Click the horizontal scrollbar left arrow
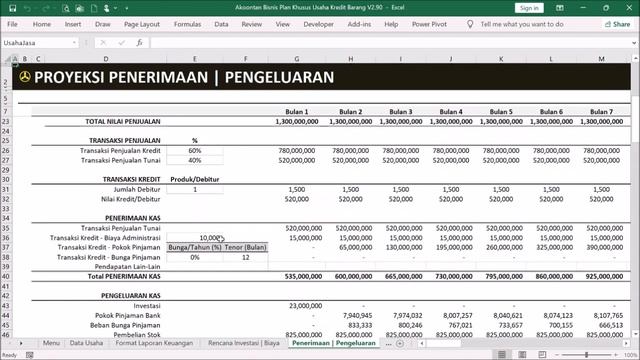The image size is (640, 360). coord(422,344)
